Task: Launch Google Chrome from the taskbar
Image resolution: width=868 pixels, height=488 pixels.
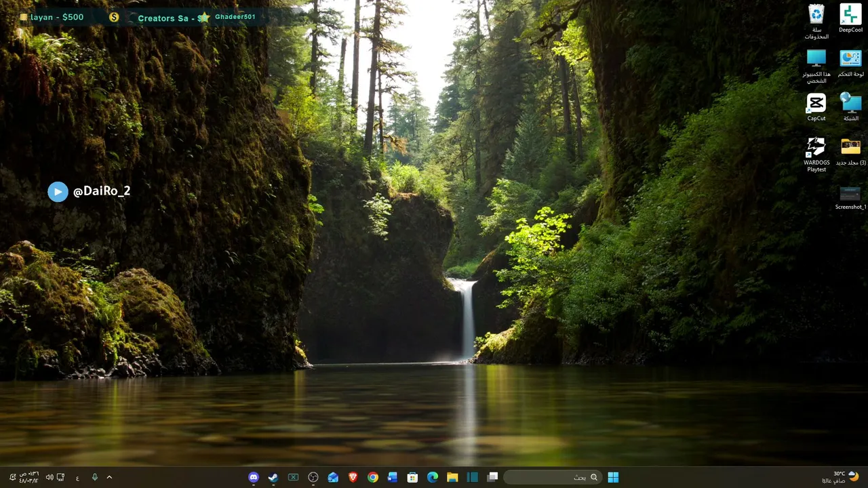Action: [x=373, y=477]
